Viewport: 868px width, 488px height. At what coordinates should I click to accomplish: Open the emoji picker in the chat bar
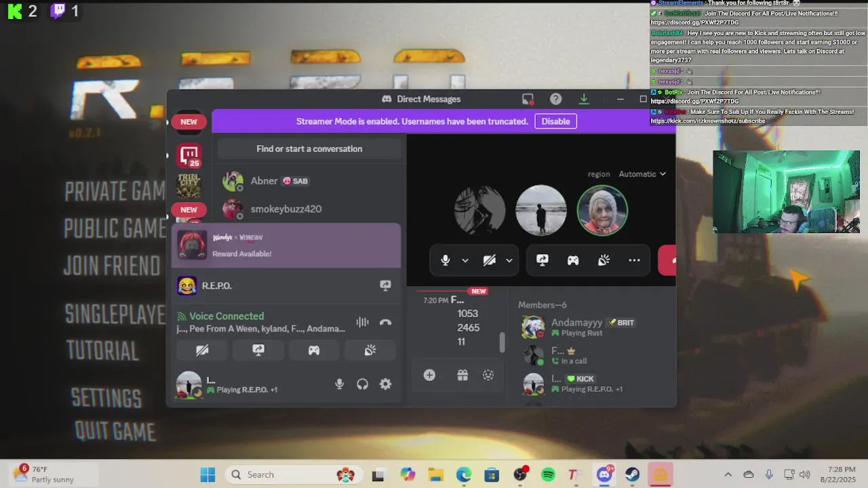[x=488, y=375]
